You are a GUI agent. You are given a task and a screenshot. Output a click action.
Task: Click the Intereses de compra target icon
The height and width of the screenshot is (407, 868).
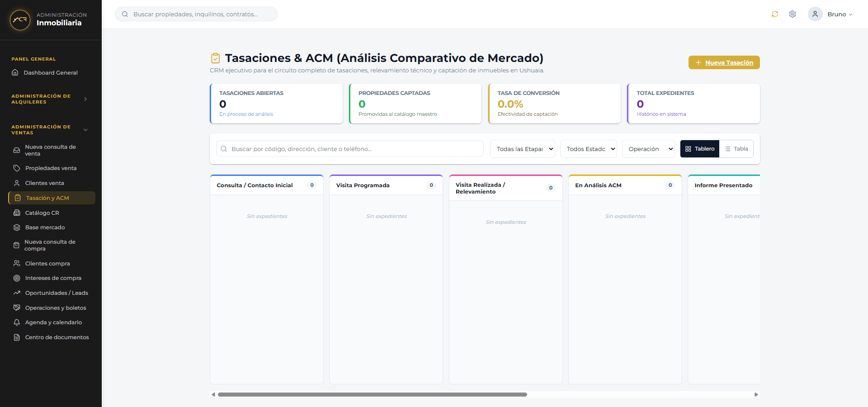17,278
